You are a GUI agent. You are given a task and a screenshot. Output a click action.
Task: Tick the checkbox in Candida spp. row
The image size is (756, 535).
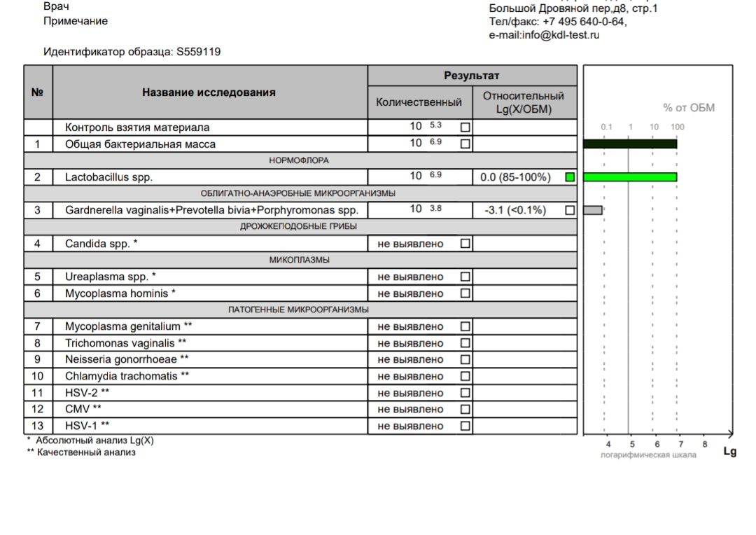click(x=465, y=244)
